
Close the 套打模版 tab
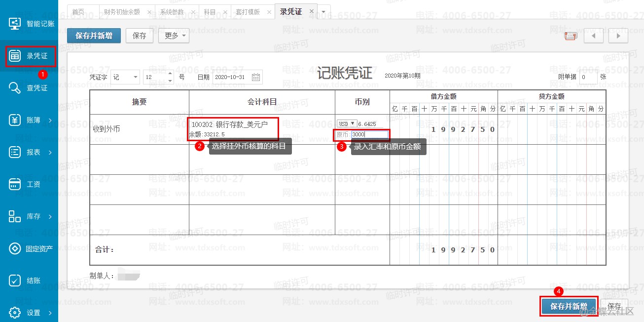(x=268, y=12)
